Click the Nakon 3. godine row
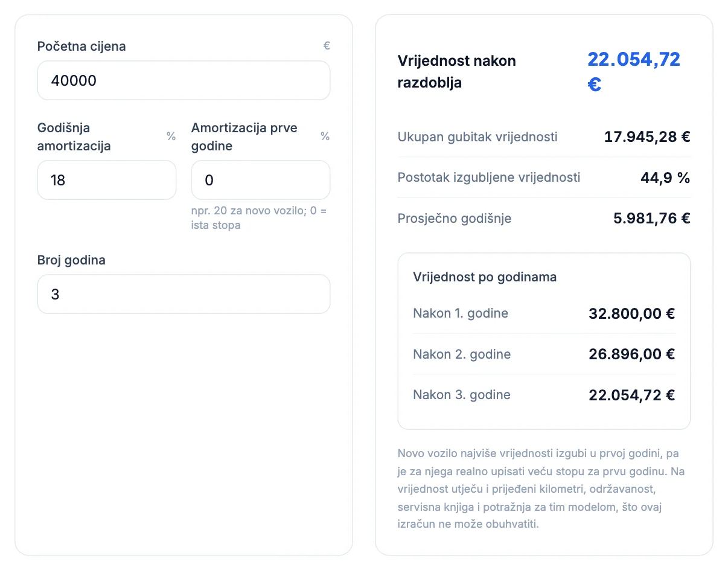Screen dimensions: 728x570 (544, 395)
